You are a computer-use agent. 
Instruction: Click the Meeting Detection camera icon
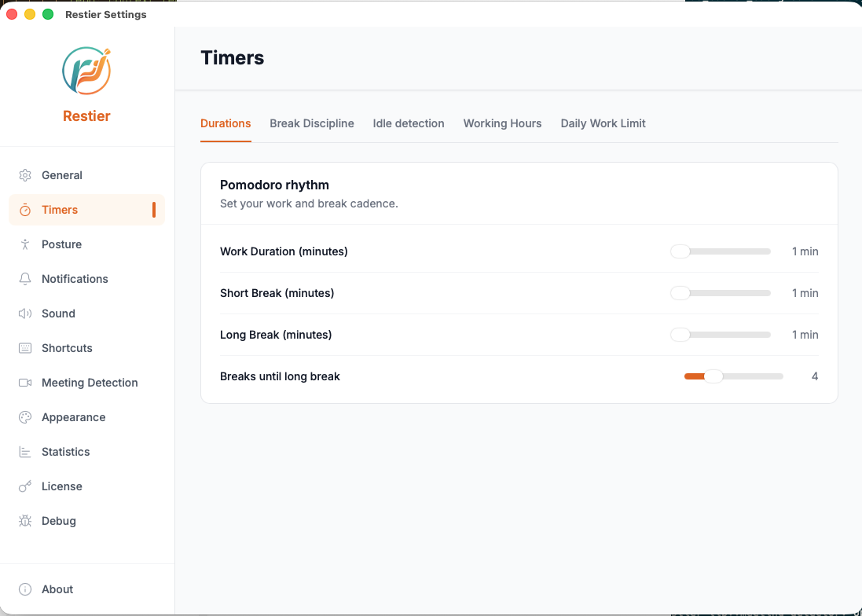(25, 383)
